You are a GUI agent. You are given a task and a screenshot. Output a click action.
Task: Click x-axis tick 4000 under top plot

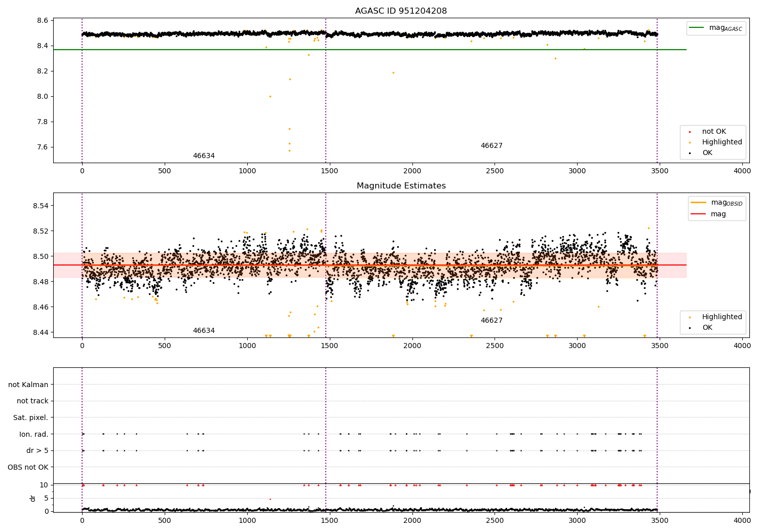(x=743, y=171)
